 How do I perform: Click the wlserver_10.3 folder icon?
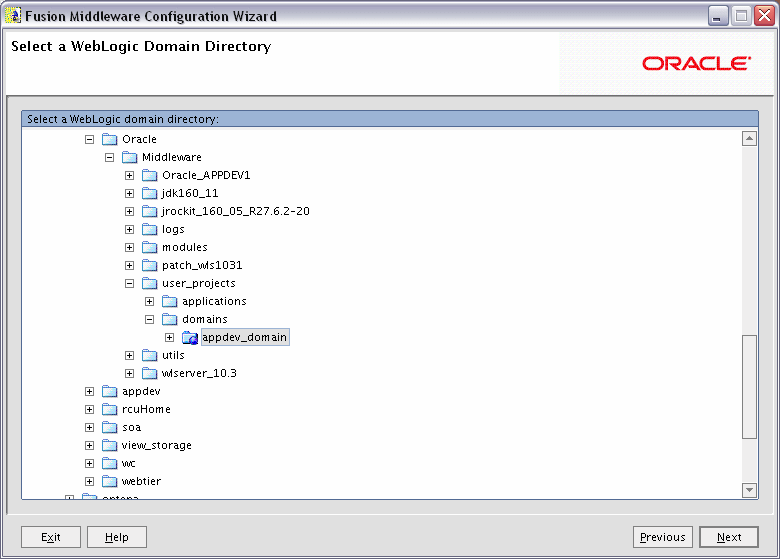[149, 373]
